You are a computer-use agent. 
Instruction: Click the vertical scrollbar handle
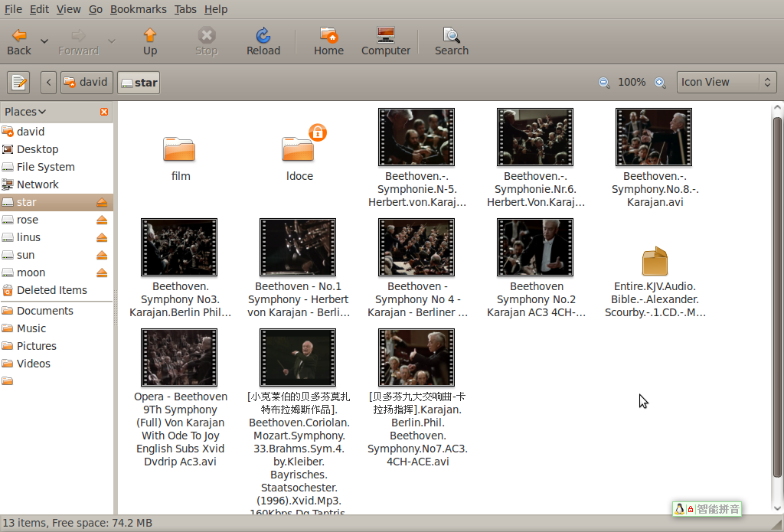(x=777, y=297)
